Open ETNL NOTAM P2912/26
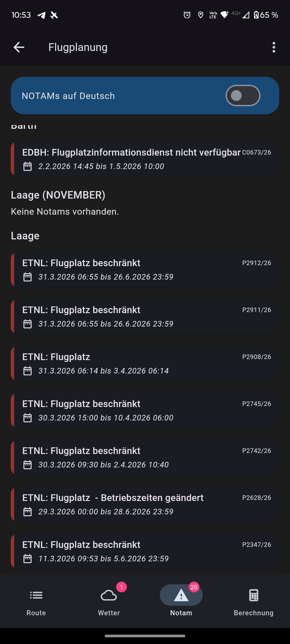 pyautogui.click(x=145, y=270)
